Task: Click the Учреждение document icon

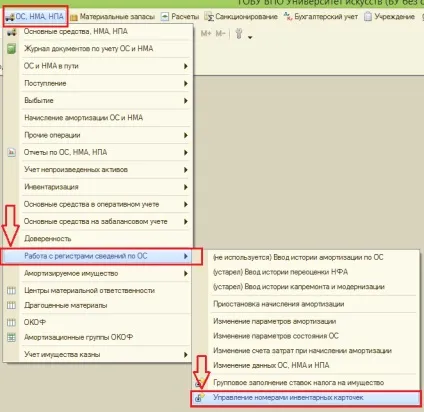Action: [368, 17]
